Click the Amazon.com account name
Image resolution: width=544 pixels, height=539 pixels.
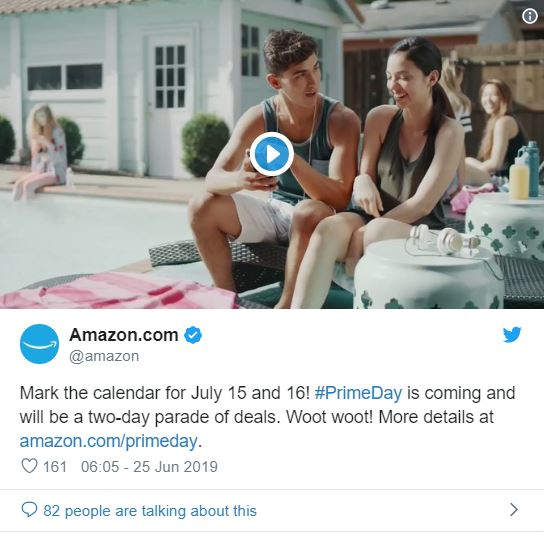pos(124,335)
